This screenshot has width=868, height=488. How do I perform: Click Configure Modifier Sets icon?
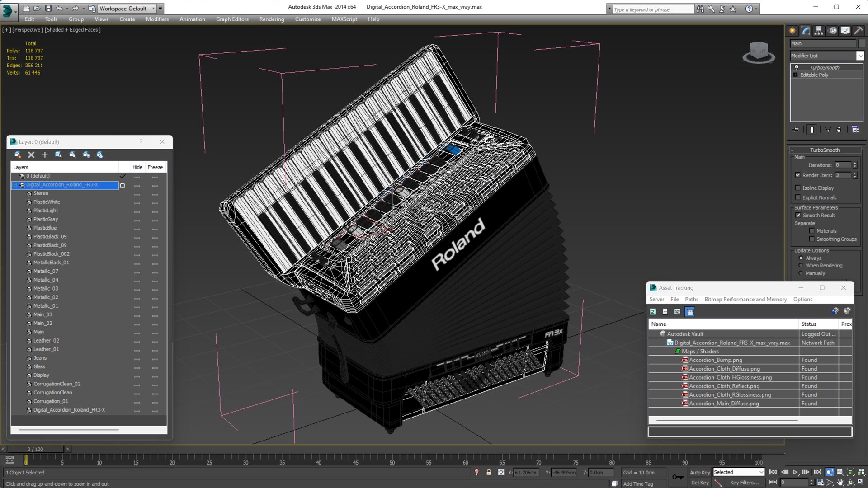(855, 130)
